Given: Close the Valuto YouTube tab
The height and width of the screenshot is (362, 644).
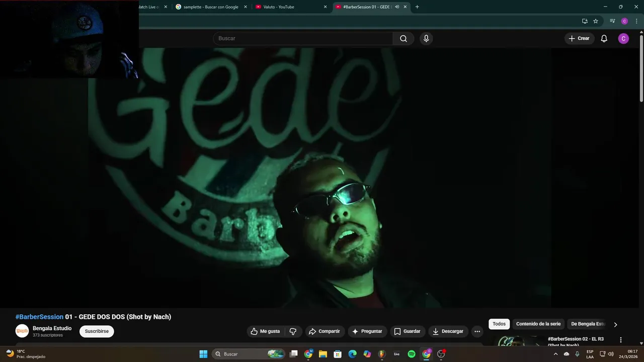Looking at the screenshot, I should pos(325,7).
